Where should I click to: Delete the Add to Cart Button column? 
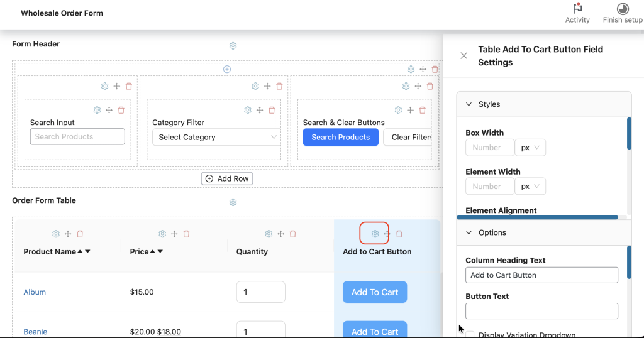[399, 234]
